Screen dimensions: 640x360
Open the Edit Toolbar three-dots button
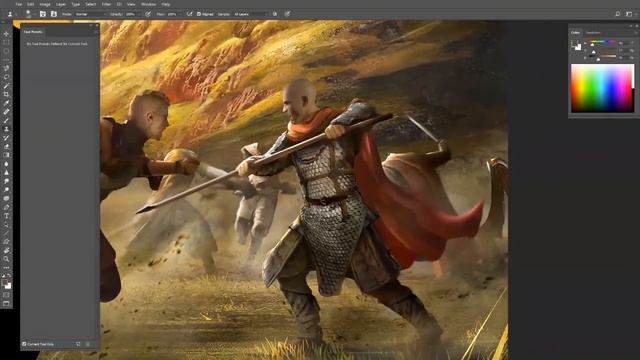[x=6, y=267]
